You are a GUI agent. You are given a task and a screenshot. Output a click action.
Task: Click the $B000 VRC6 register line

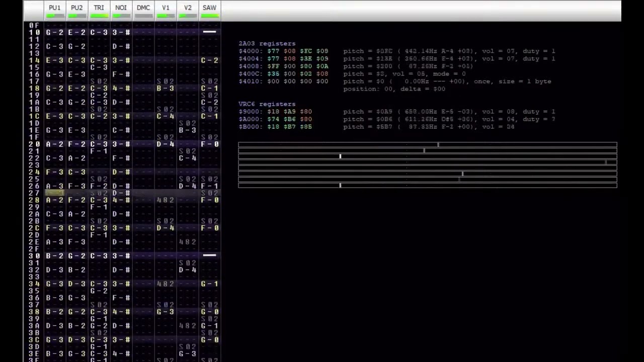376,127
